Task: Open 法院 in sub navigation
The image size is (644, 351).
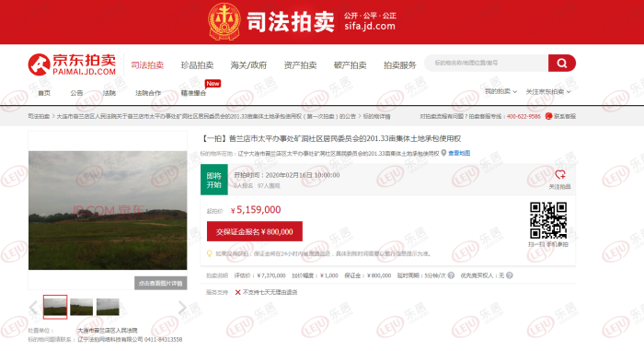Action: click(109, 93)
